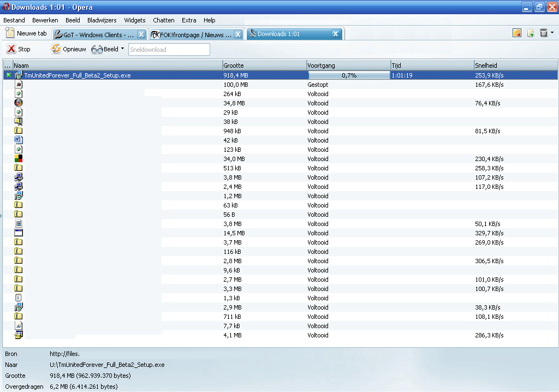559x392 pixels.
Task: Click the icon of the 4,1 MB download
Action: pyautogui.click(x=19, y=335)
